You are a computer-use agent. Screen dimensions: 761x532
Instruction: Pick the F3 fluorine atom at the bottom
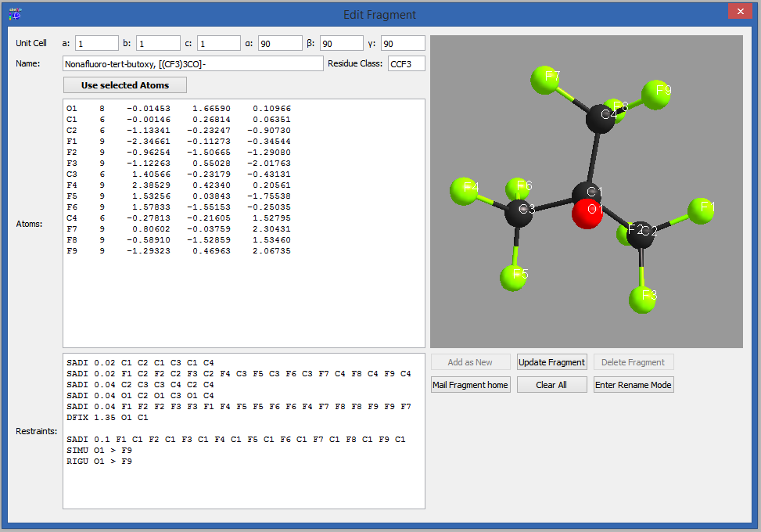[643, 298]
